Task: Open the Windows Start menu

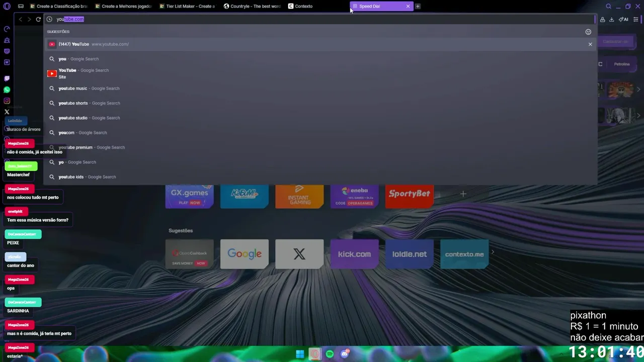Action: coord(300,354)
